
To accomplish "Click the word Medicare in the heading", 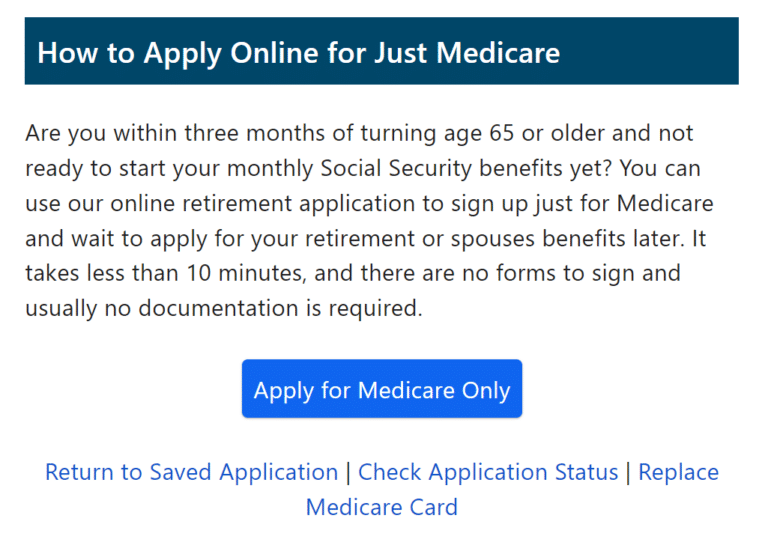I will (x=498, y=52).
